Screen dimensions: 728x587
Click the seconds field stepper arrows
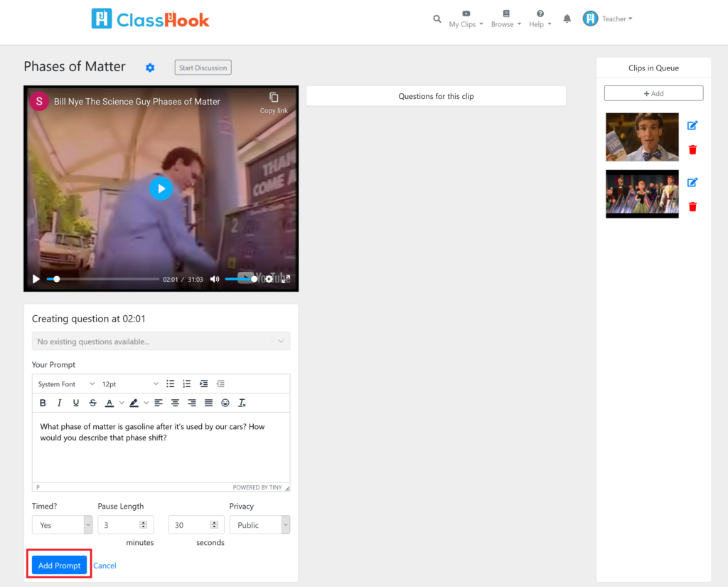[x=214, y=524]
